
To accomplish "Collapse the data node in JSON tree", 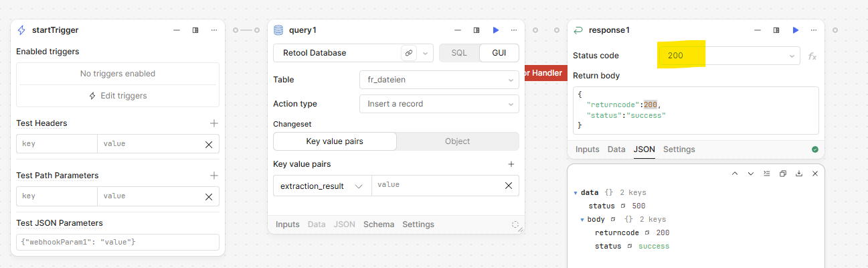I will click(x=576, y=193).
